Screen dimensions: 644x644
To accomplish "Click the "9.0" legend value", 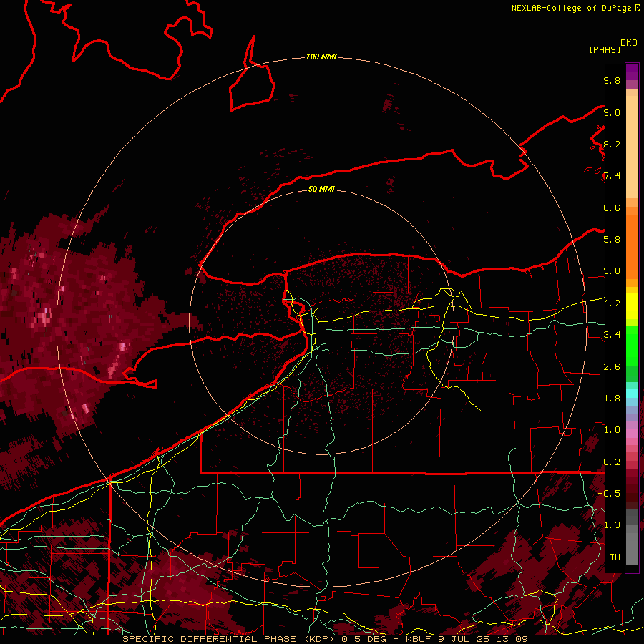I will click(x=612, y=112).
